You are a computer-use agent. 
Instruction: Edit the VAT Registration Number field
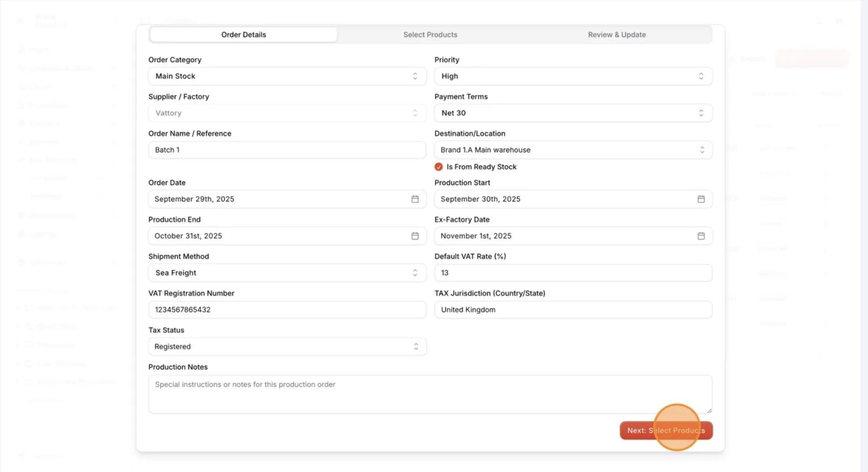(x=287, y=309)
